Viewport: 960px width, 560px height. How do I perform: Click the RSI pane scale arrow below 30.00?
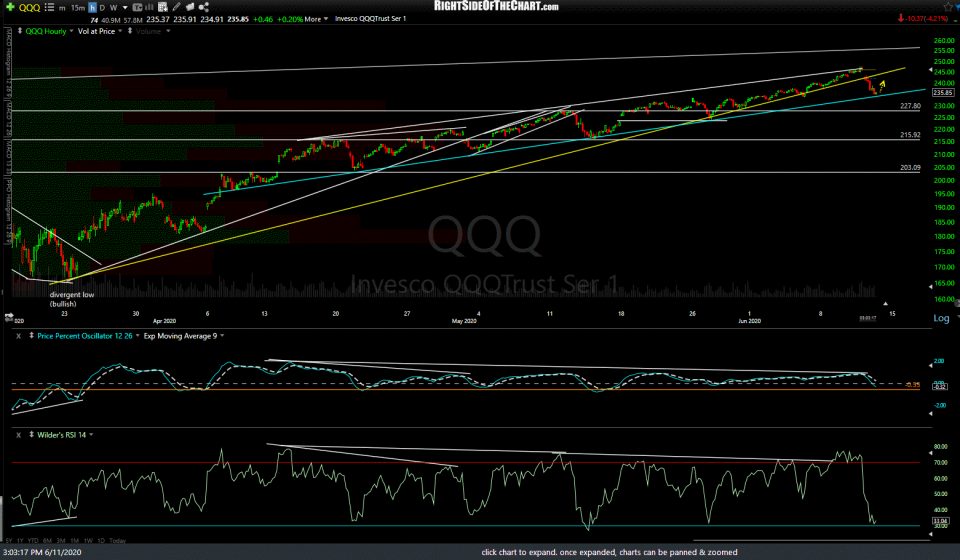point(931,534)
